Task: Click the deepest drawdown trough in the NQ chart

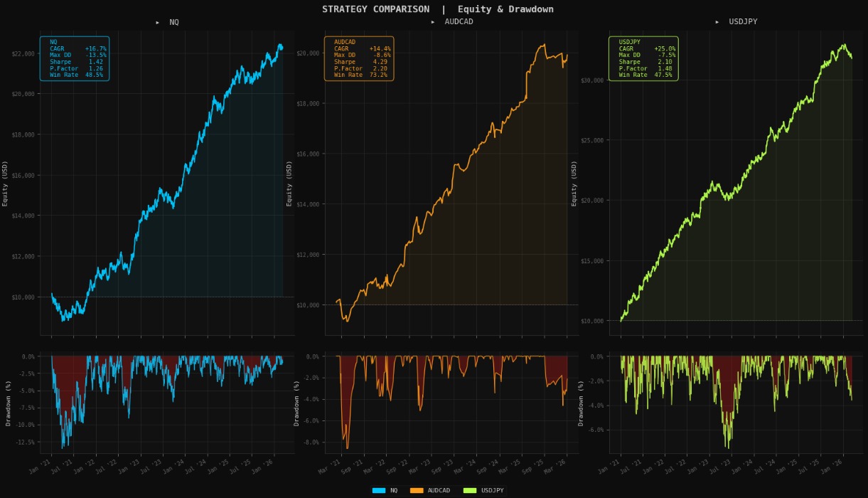Action: click(62, 447)
